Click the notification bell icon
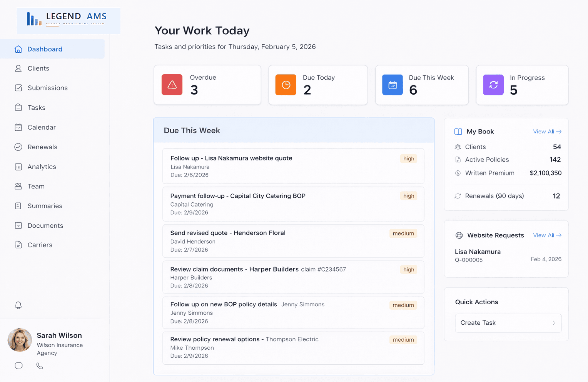 click(x=18, y=305)
